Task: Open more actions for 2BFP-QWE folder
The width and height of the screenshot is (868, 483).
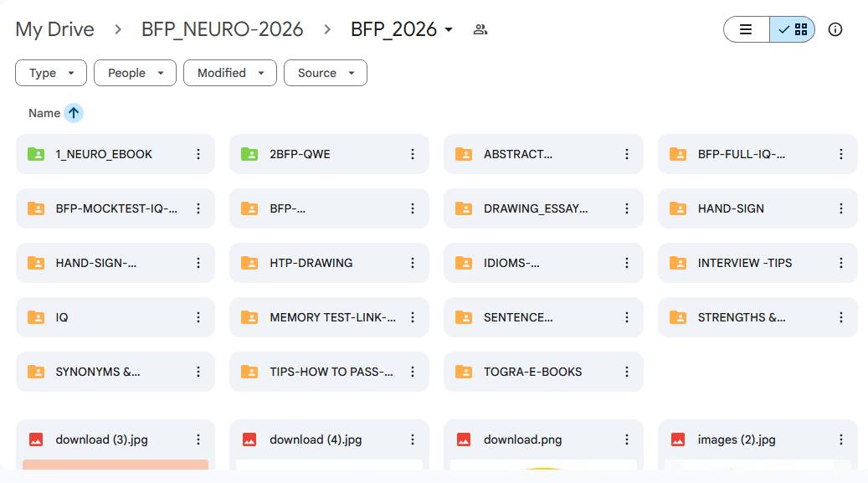Action: tap(413, 154)
